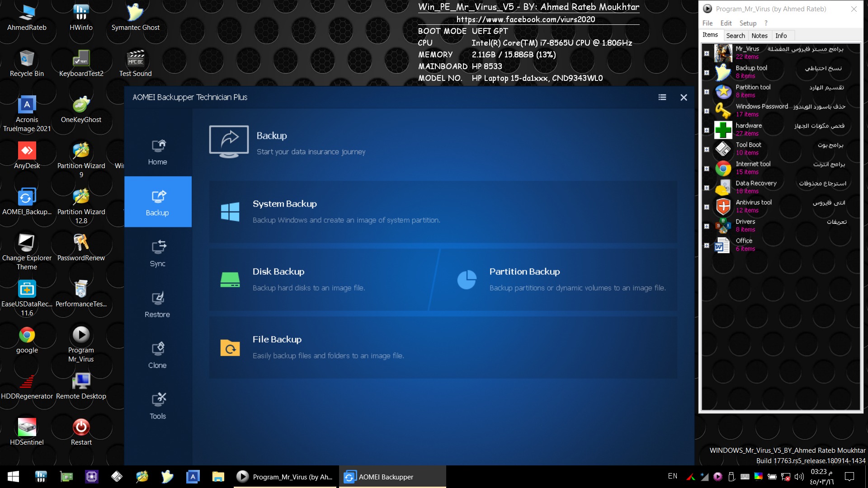
Task: Expand the Partition tool category
Action: point(707,92)
